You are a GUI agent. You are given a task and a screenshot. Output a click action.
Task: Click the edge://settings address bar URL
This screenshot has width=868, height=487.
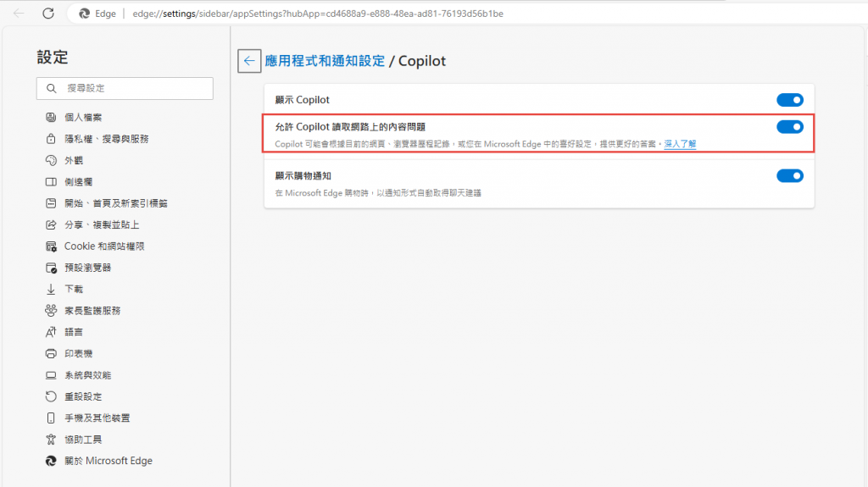tap(318, 14)
